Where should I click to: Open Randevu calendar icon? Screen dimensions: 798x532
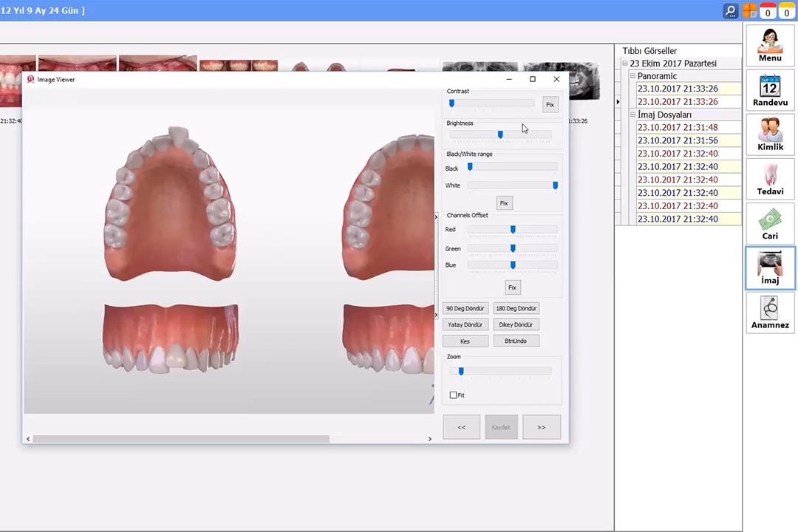pyautogui.click(x=770, y=89)
